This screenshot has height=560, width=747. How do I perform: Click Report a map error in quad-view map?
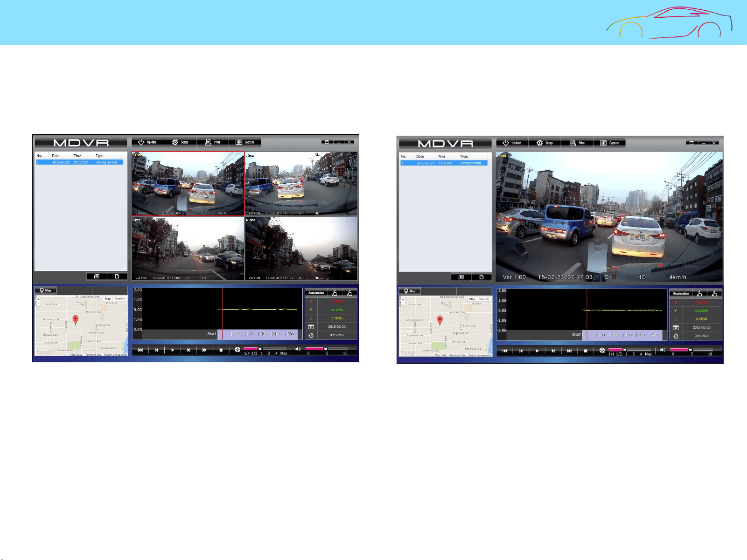pos(115,355)
